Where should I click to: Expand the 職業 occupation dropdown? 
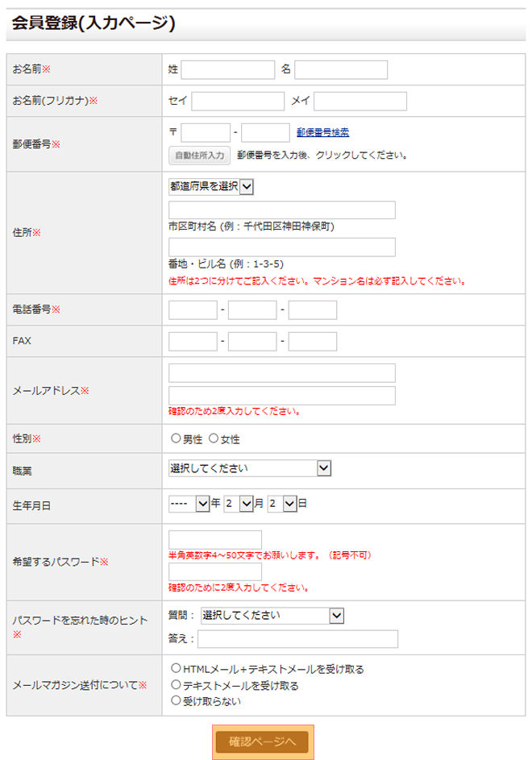(250, 468)
